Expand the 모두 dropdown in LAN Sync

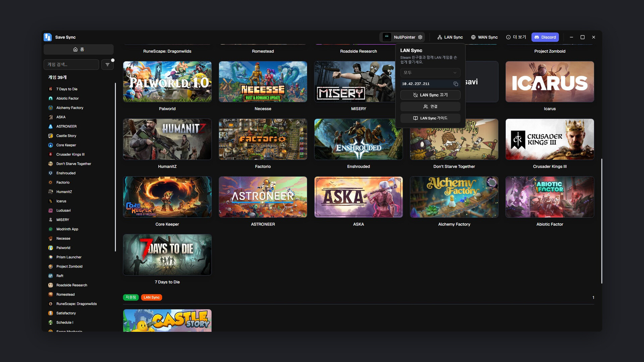pyautogui.click(x=430, y=73)
